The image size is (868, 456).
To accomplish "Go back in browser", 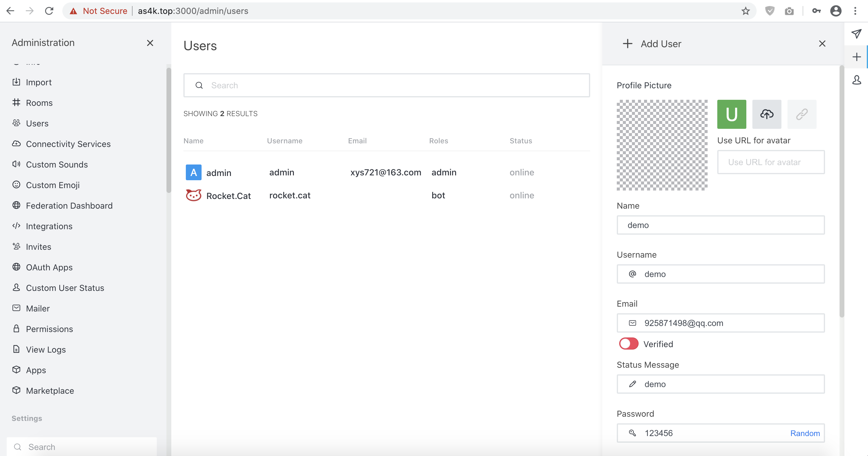I will (11, 11).
